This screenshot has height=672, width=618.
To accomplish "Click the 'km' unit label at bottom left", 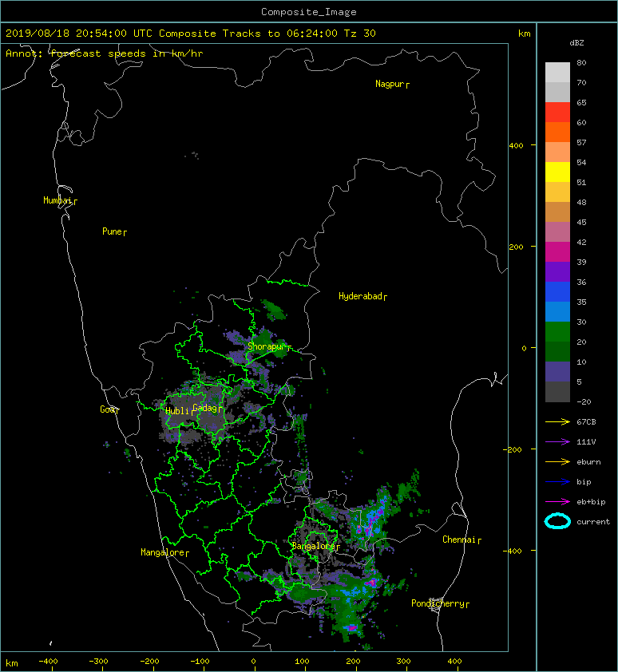I will (x=12, y=663).
